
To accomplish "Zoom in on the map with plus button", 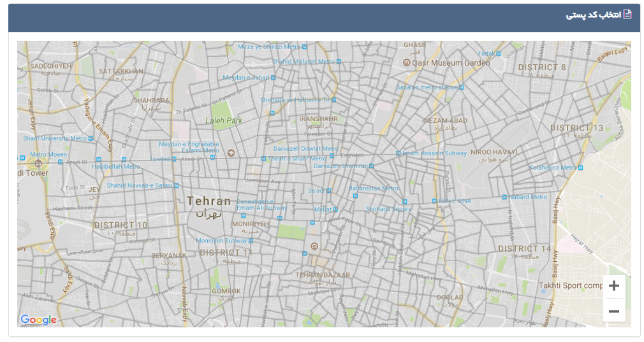I will click(x=613, y=286).
